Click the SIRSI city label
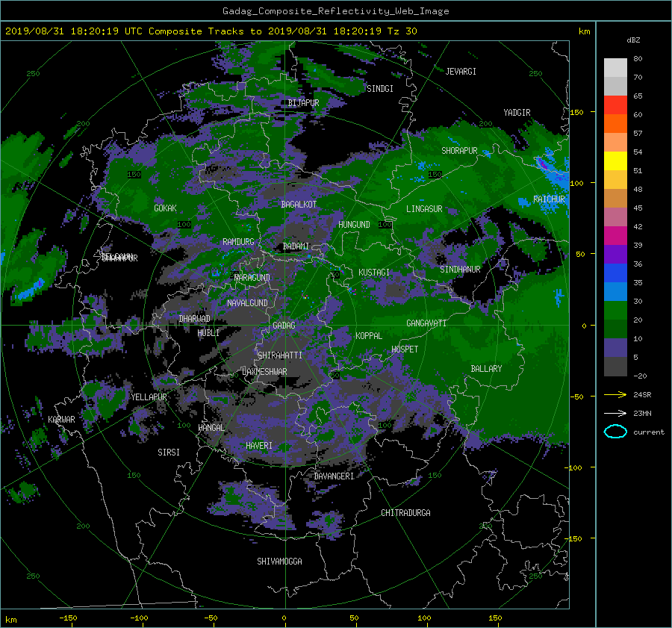This screenshot has width=672, height=628. 169,453
